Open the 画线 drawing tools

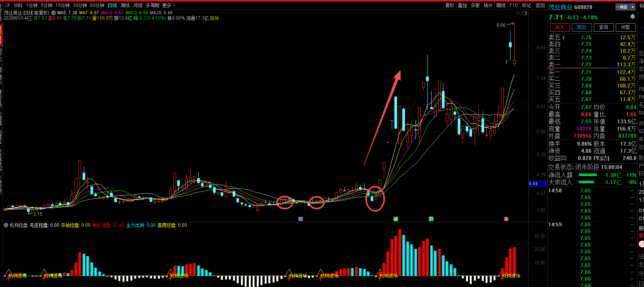501,5
